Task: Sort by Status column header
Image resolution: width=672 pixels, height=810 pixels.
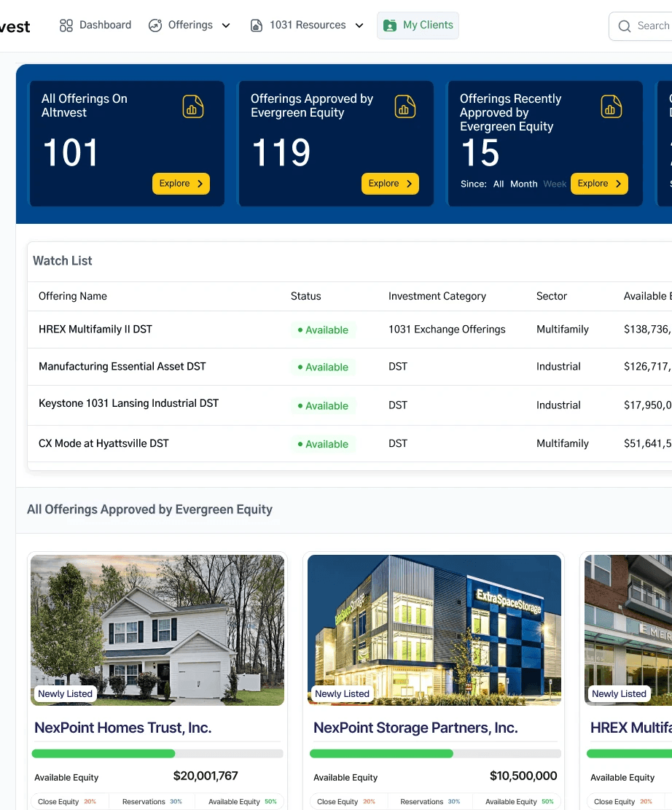Action: tap(306, 296)
